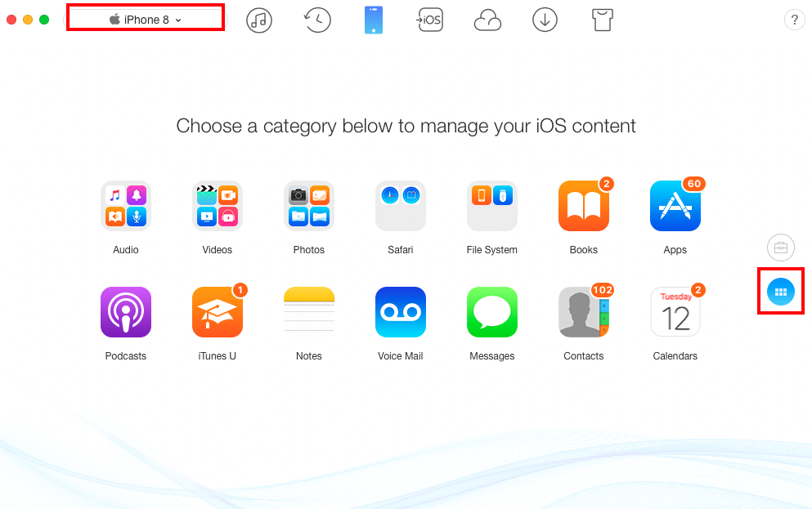Open the Voice Mail category

point(401,312)
